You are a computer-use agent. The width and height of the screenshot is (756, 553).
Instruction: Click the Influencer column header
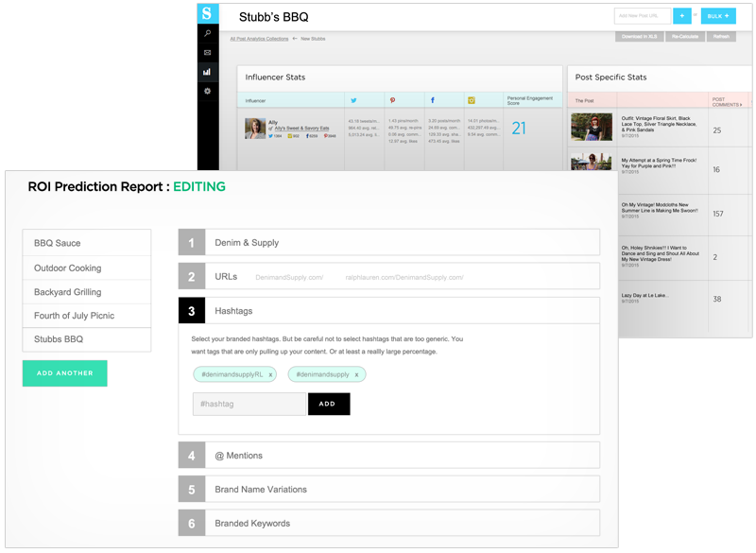(x=255, y=101)
